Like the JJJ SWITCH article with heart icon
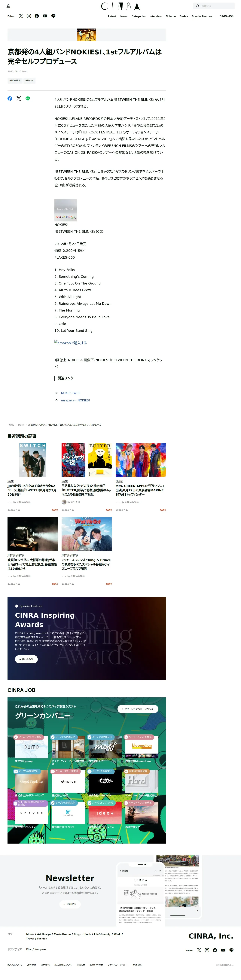This screenshot has width=241, height=980. (x=54, y=510)
